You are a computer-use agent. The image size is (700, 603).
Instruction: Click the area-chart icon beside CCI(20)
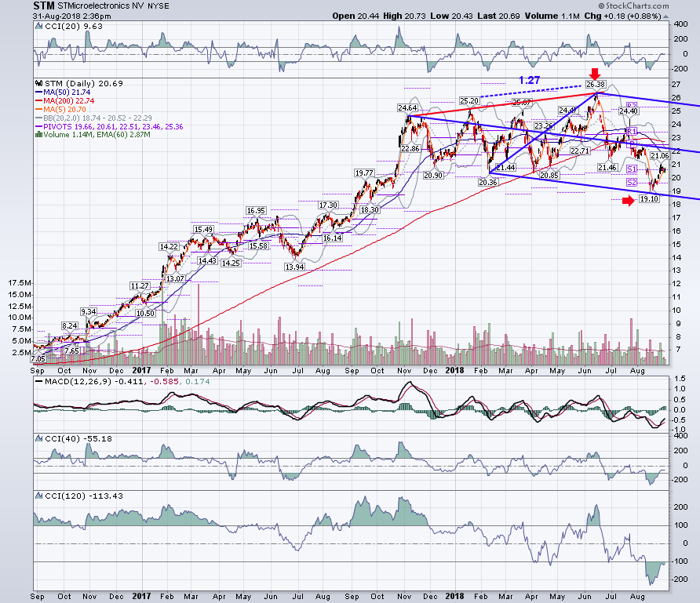coord(38,27)
